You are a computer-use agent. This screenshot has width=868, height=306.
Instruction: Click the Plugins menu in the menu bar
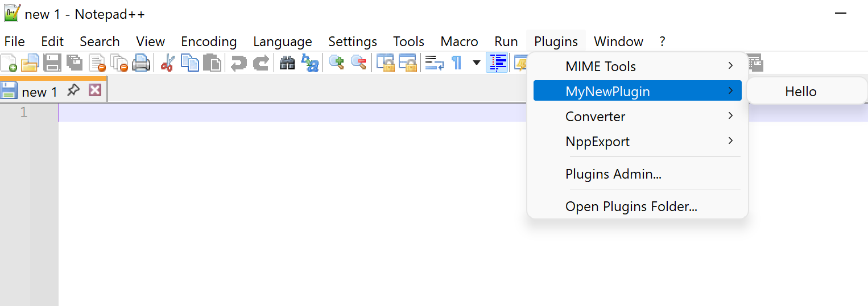pyautogui.click(x=556, y=42)
